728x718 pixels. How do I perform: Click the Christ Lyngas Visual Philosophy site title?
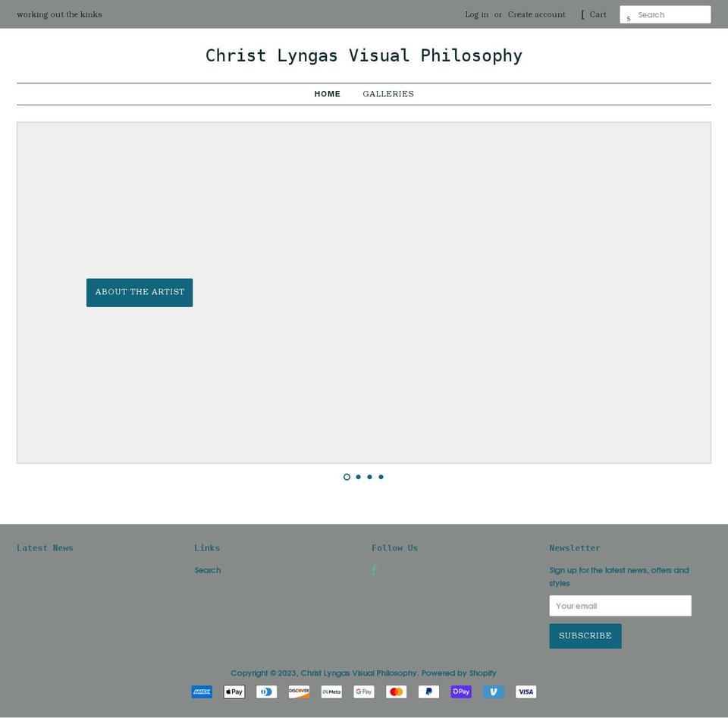click(x=364, y=55)
